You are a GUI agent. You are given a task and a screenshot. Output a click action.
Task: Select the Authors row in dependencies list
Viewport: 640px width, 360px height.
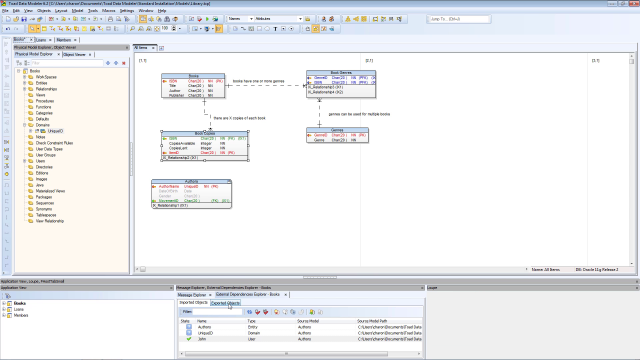coord(301,327)
